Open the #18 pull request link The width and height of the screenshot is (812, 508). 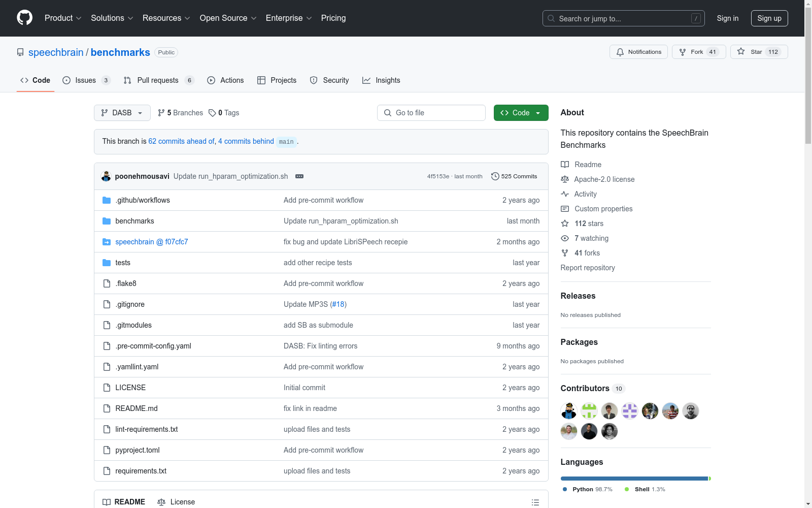pyautogui.click(x=339, y=304)
